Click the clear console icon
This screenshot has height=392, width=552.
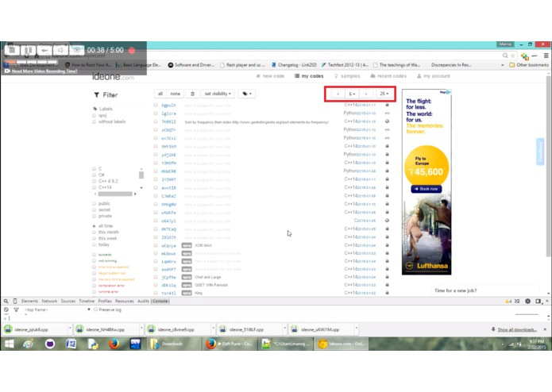coord(6,309)
